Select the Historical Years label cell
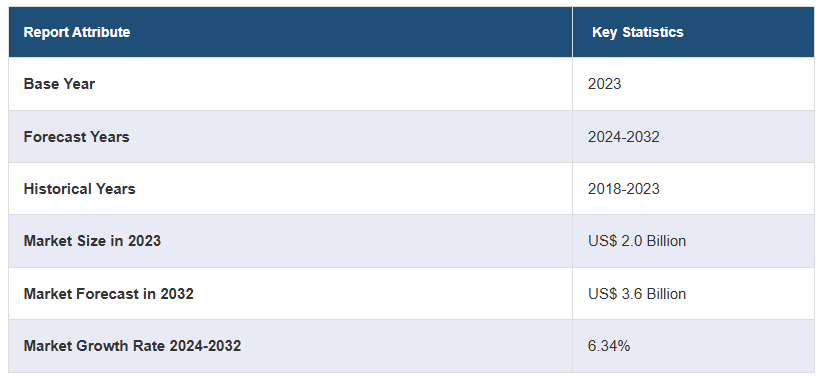This screenshot has height=382, width=825. (x=290, y=188)
